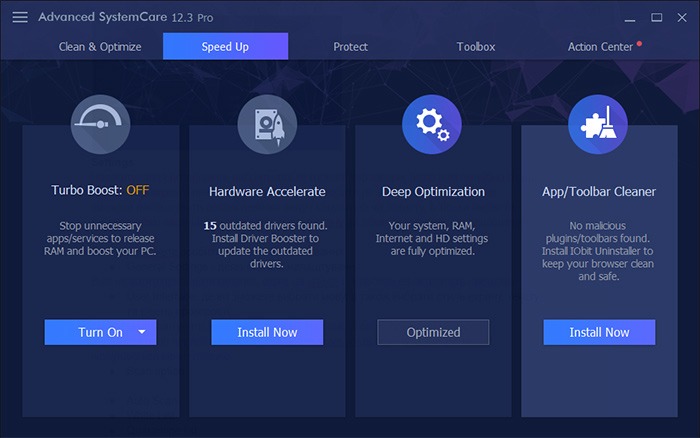Install Now under App/Toolbar Cleaner
Screen dimensions: 700x438
pyautogui.click(x=599, y=332)
